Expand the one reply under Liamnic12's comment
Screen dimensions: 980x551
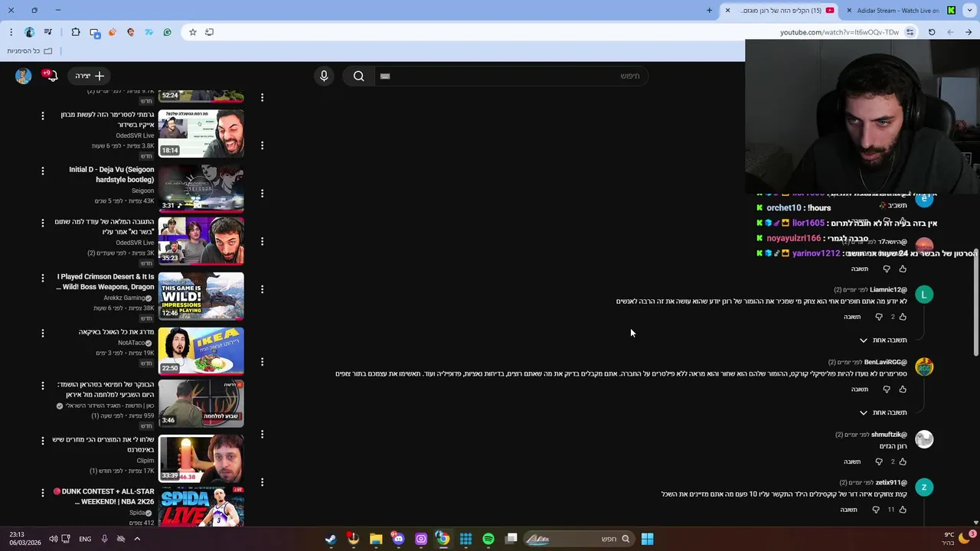[883, 341]
